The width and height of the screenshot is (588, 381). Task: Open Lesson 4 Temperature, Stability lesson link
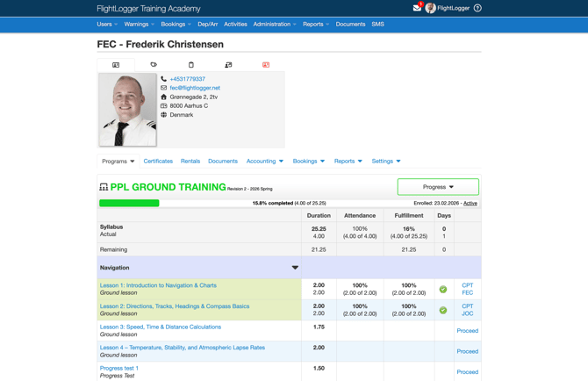coord(183,348)
